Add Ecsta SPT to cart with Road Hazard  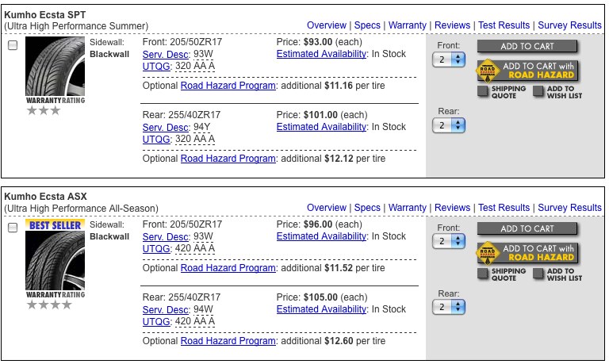click(527, 71)
